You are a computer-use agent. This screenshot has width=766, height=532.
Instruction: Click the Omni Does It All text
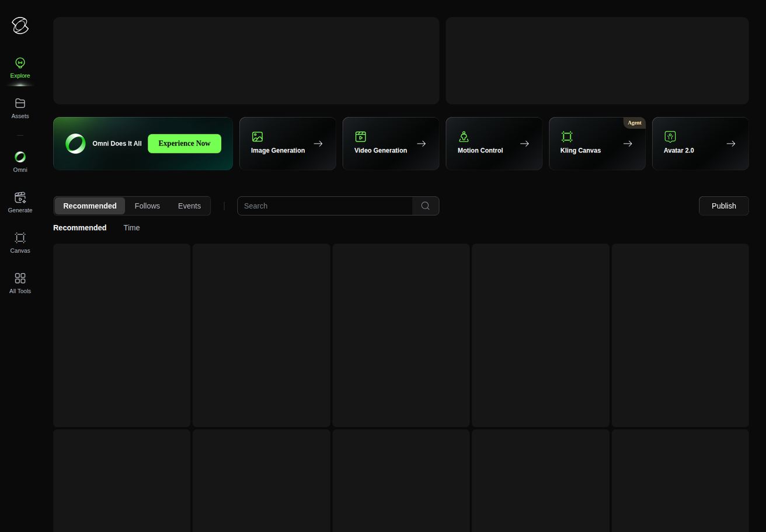pyautogui.click(x=117, y=144)
